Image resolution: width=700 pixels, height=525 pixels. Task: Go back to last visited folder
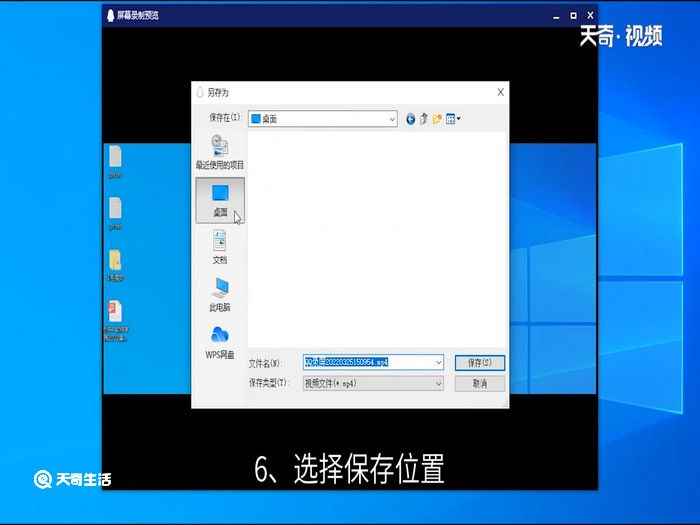point(410,119)
